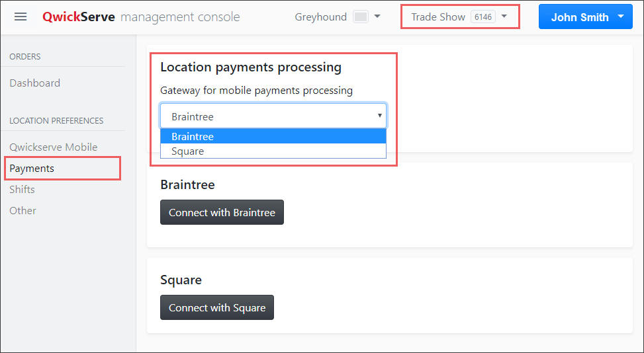Screen dimensions: 644x353
Task: Click Connect with Square button
Action: pos(217,307)
